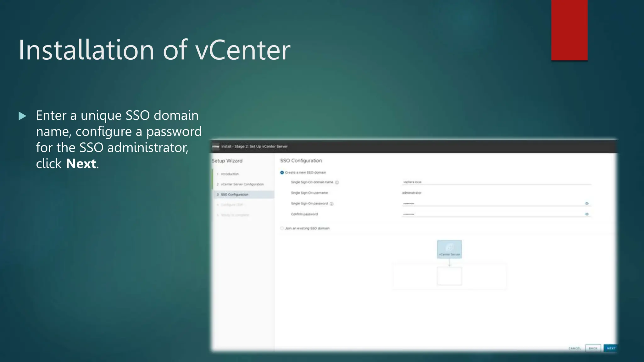Screen dimensions: 644x362
Task: Click the Install - Stage 2 title text
Action: pyautogui.click(x=254, y=146)
